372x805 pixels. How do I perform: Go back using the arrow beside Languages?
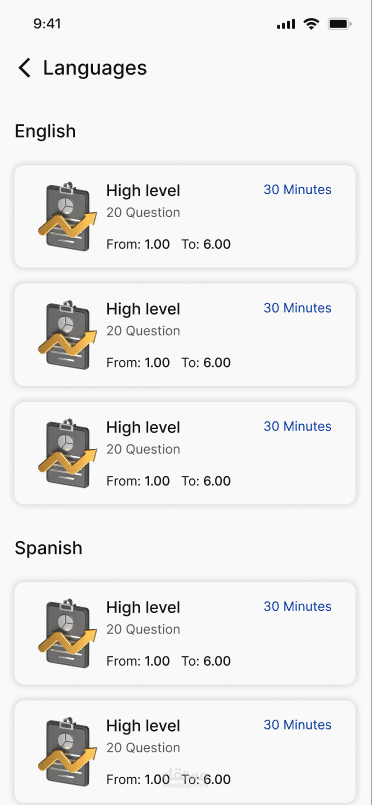pyautogui.click(x=24, y=68)
